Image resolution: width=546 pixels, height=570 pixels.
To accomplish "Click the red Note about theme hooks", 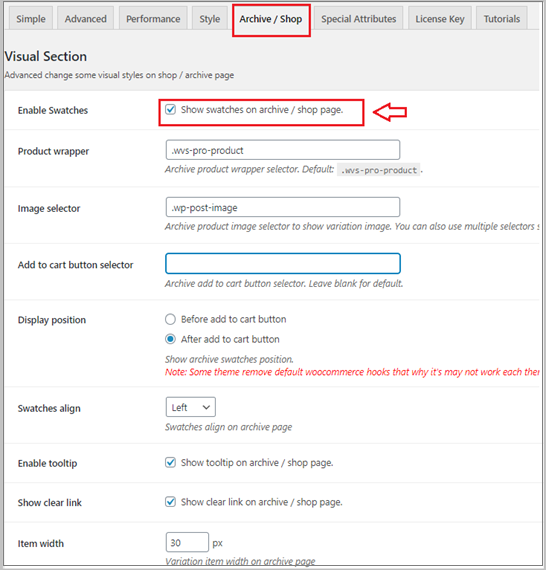I will (x=352, y=372).
